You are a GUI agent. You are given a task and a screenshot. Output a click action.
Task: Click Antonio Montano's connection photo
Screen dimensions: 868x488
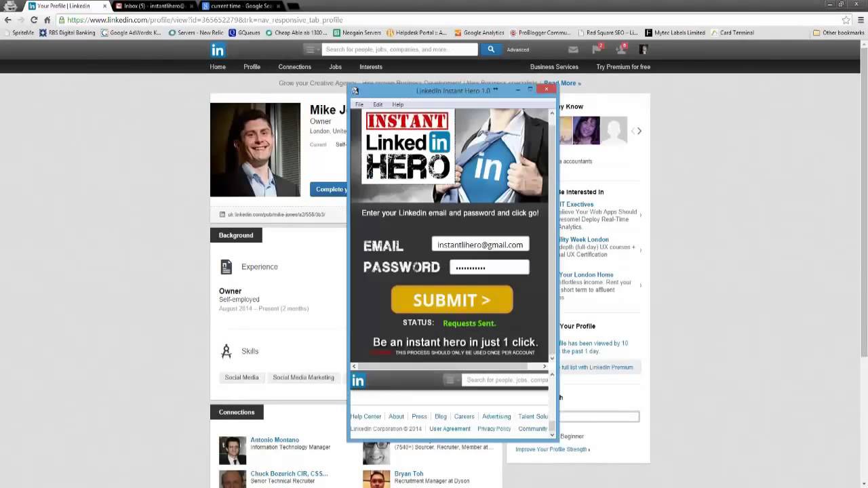click(233, 450)
